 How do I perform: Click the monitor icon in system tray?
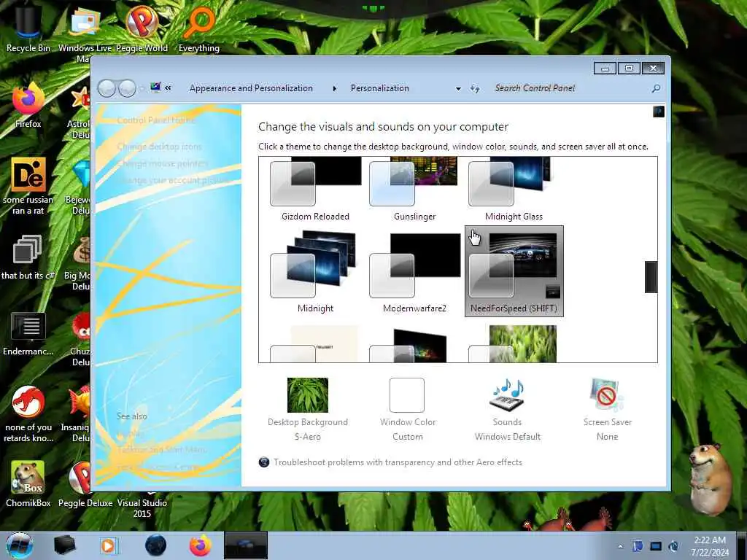point(656,546)
